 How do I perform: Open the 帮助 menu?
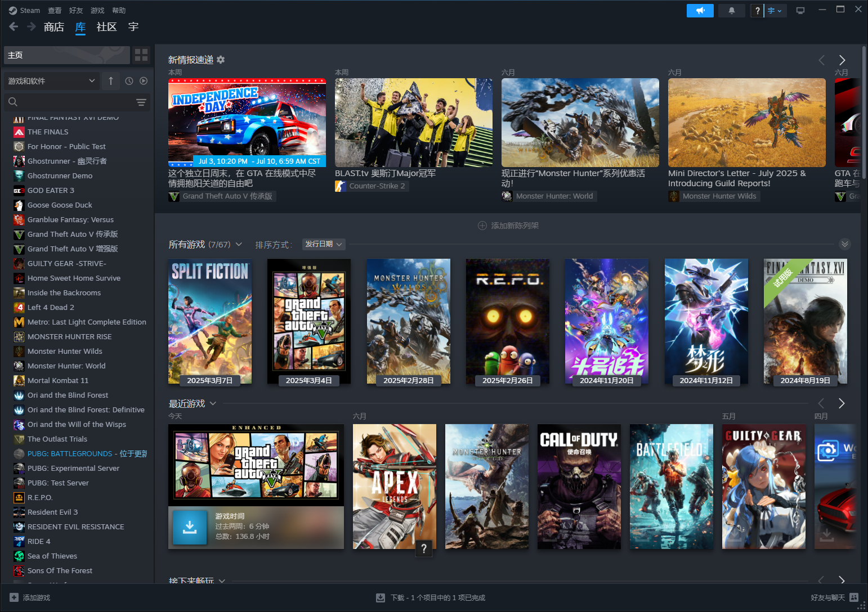[x=119, y=11]
